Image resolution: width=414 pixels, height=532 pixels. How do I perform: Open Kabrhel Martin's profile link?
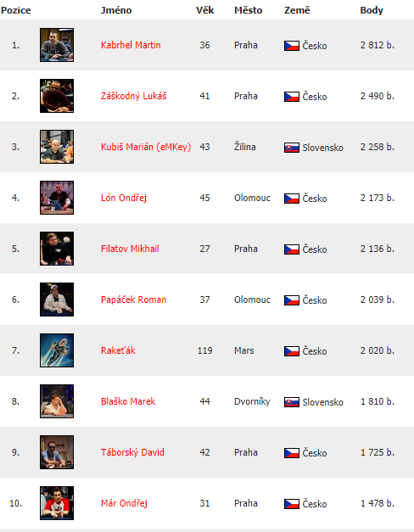click(x=131, y=45)
